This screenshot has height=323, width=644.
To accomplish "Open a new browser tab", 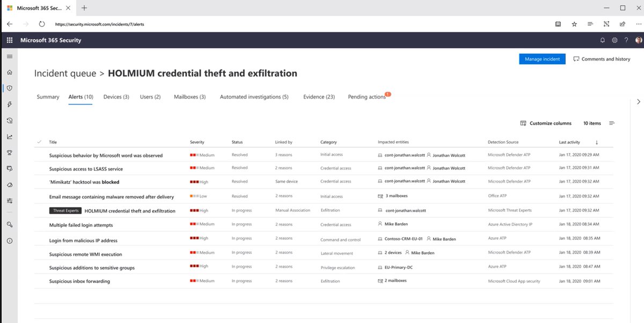I will (84, 8).
